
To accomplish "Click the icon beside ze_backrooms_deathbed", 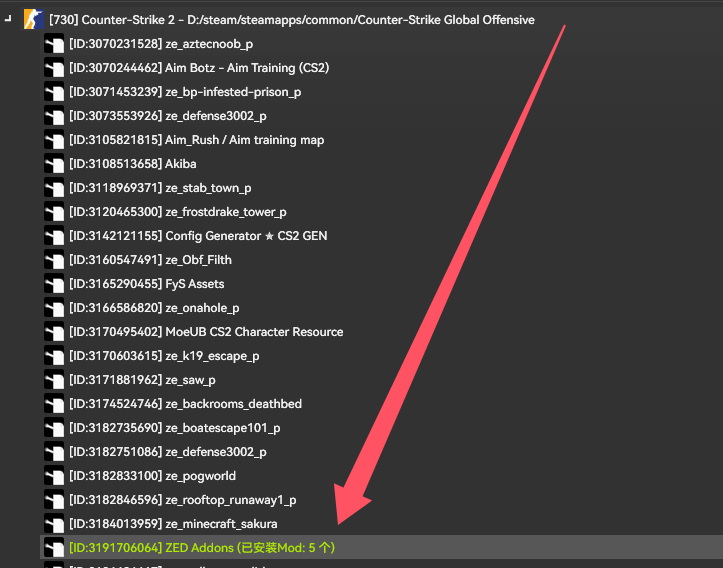I will coord(54,403).
